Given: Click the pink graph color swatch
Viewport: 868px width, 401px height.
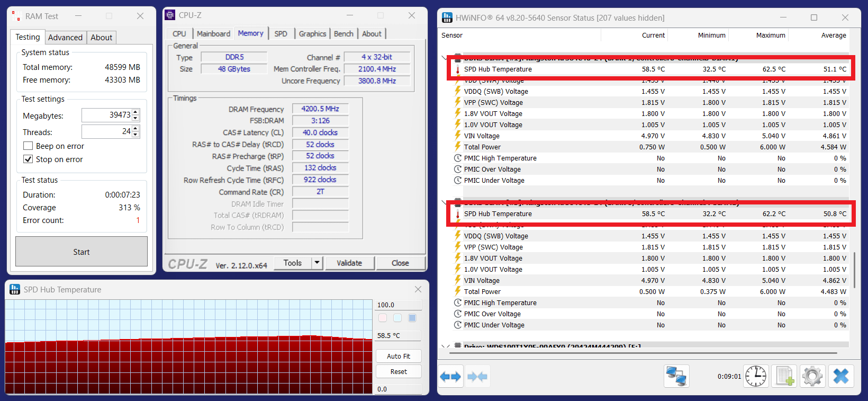Looking at the screenshot, I should (383, 318).
